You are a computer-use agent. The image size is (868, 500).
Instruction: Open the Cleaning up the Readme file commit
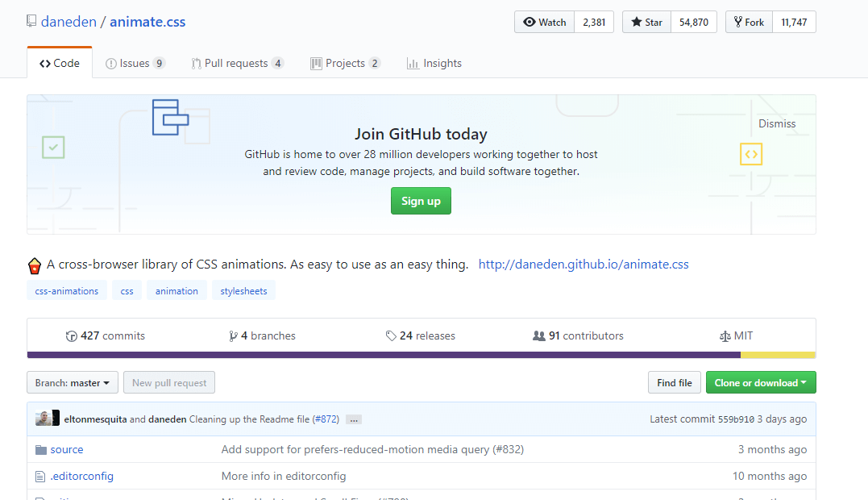click(249, 419)
